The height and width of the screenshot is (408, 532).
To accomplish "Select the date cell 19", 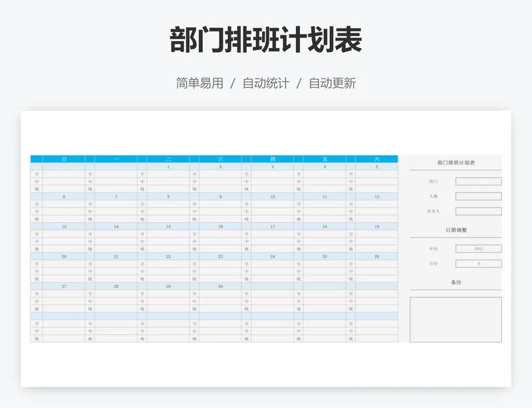I will 376,226.
